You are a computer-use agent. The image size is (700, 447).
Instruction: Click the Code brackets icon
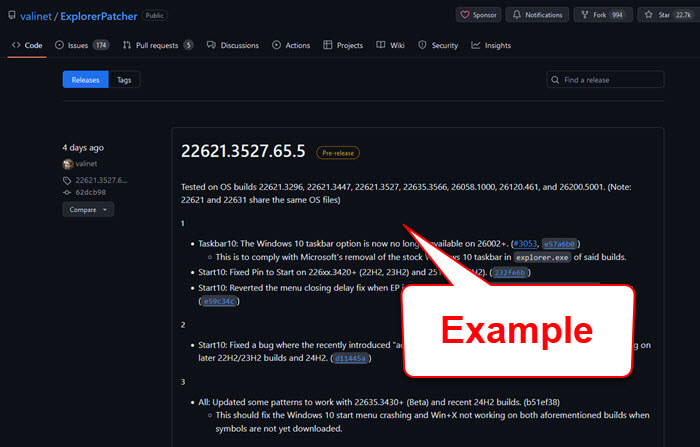tap(16, 45)
